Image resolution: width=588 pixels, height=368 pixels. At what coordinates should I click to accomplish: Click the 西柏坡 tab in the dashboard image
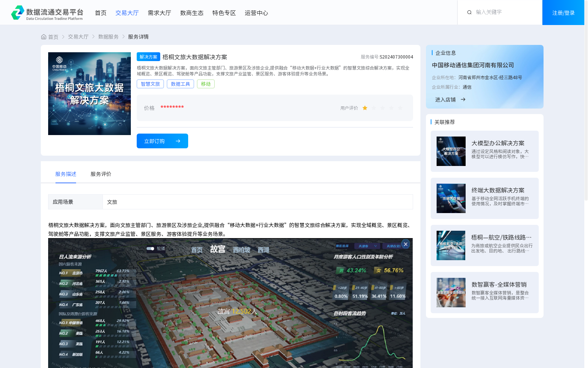click(x=242, y=250)
